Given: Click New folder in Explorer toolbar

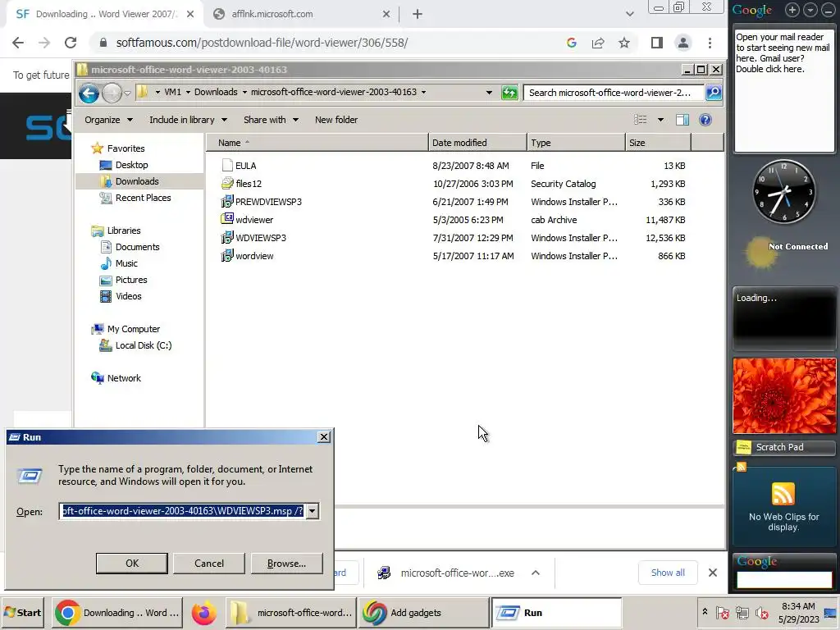Looking at the screenshot, I should click(336, 120).
